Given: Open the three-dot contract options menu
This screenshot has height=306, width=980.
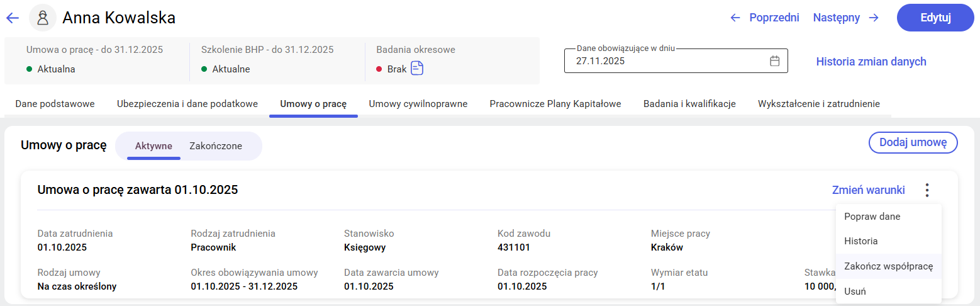Looking at the screenshot, I should pyautogui.click(x=927, y=190).
